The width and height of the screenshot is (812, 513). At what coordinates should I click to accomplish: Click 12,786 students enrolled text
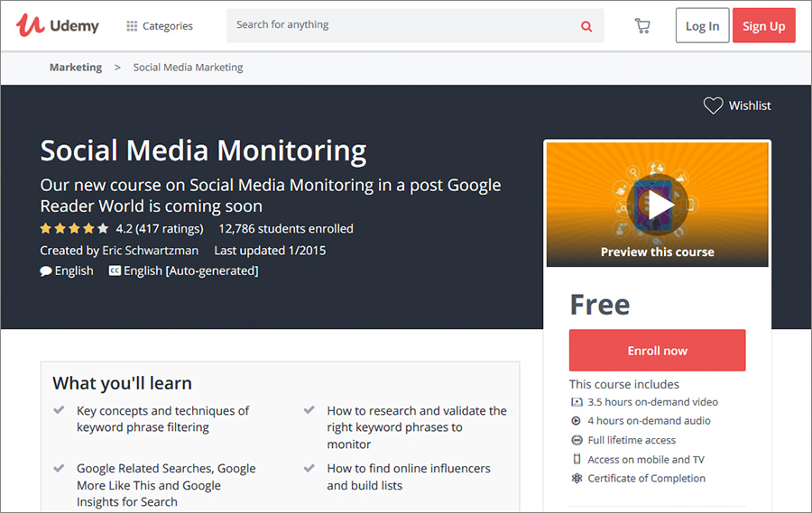tap(286, 229)
